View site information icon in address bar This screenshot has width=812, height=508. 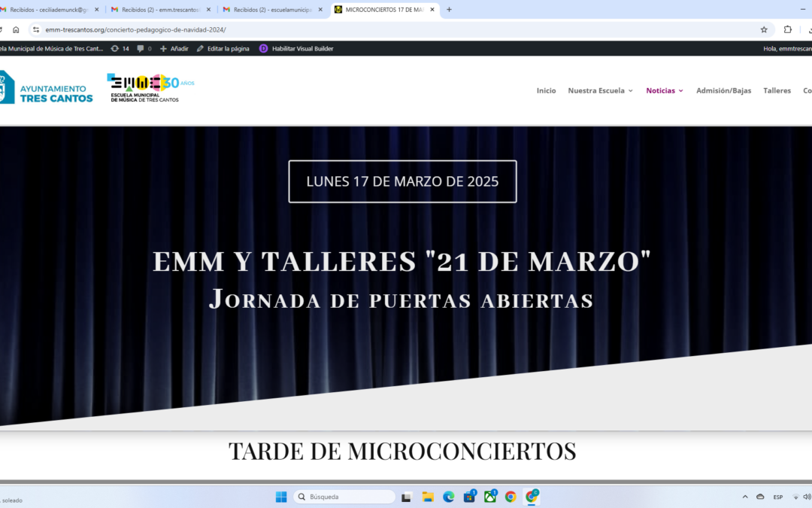click(35, 29)
